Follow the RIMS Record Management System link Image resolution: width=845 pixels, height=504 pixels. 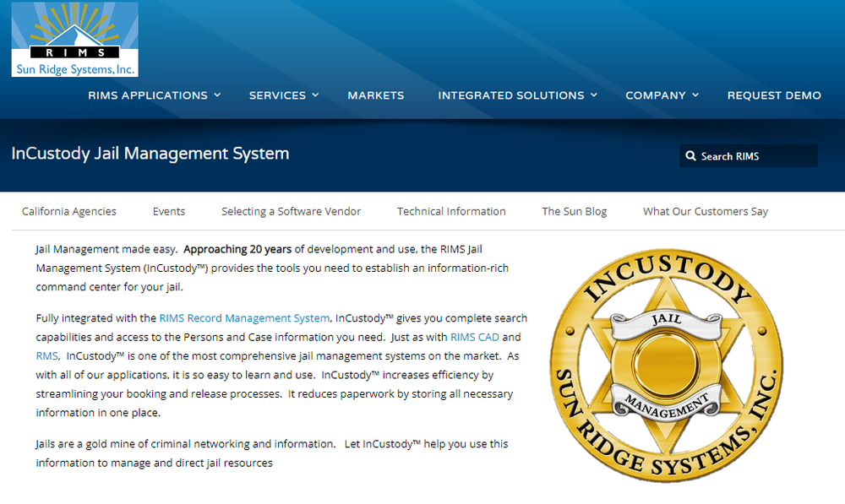(244, 318)
